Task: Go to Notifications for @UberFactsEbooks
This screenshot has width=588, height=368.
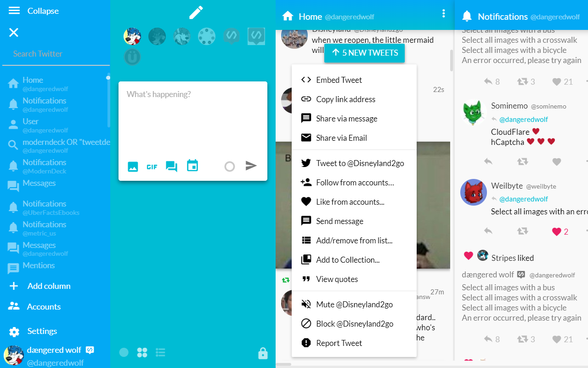Action: point(55,207)
